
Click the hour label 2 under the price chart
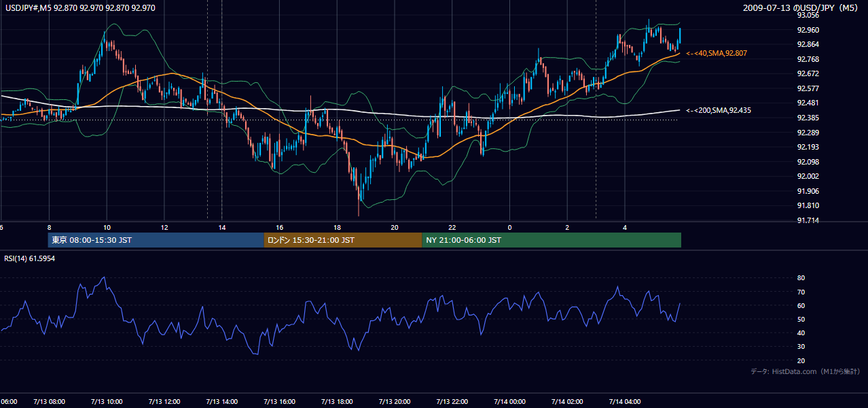567,227
